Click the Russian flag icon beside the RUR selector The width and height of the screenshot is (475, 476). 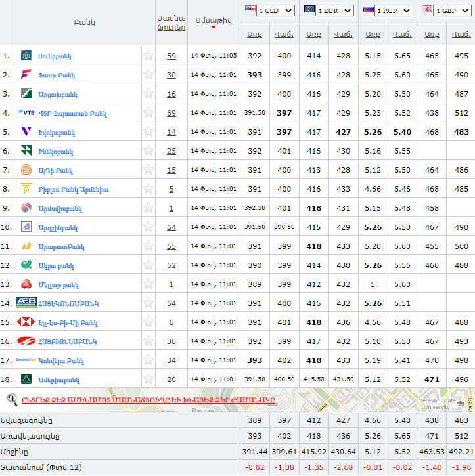pyautogui.click(x=368, y=10)
